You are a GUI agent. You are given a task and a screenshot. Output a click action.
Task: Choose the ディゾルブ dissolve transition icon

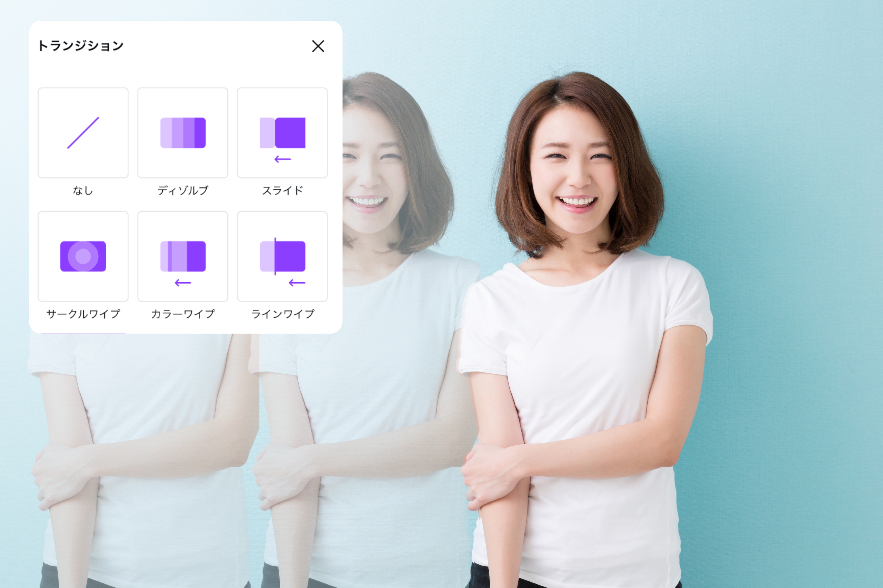[183, 133]
